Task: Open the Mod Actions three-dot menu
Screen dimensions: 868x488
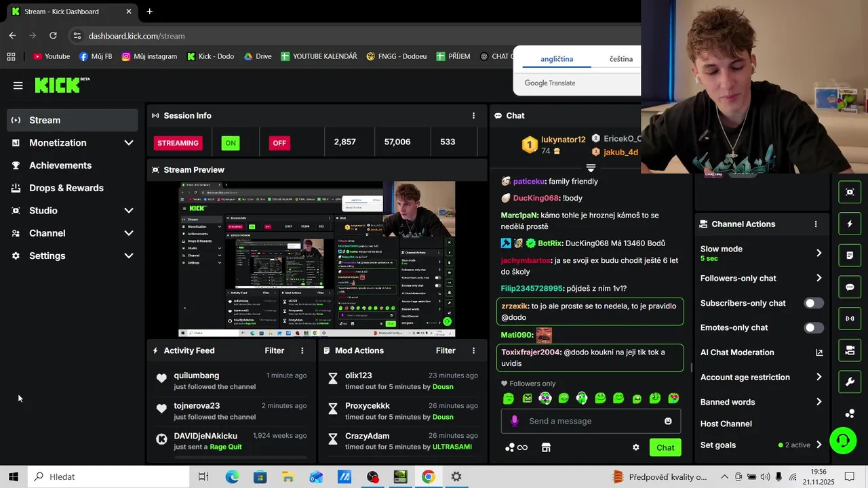Action: (473, 350)
